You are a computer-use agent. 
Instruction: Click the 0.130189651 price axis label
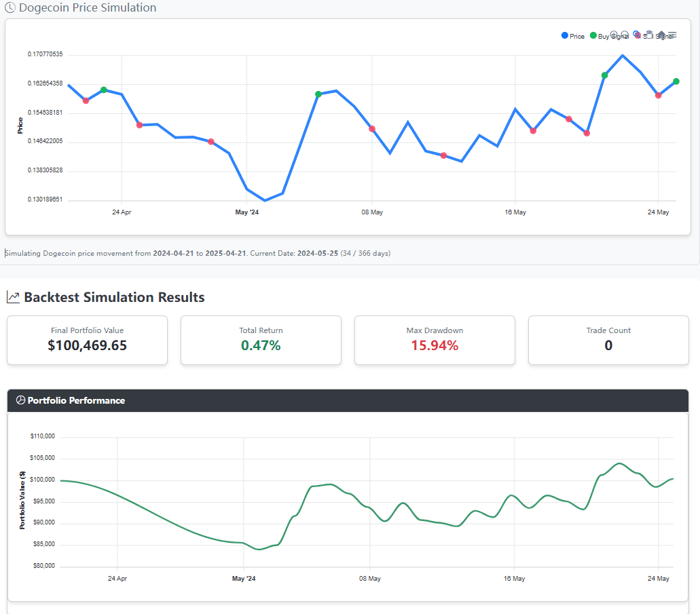coord(45,199)
